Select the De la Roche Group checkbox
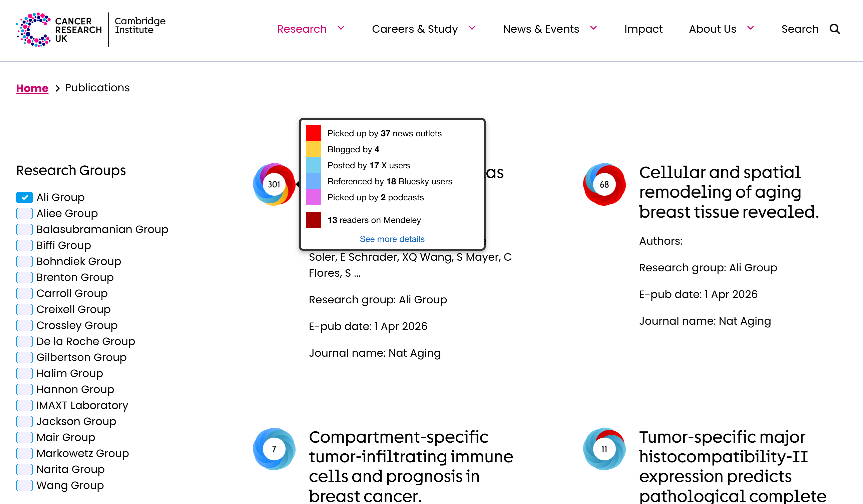Viewport: 863px width, 504px height. (x=24, y=341)
